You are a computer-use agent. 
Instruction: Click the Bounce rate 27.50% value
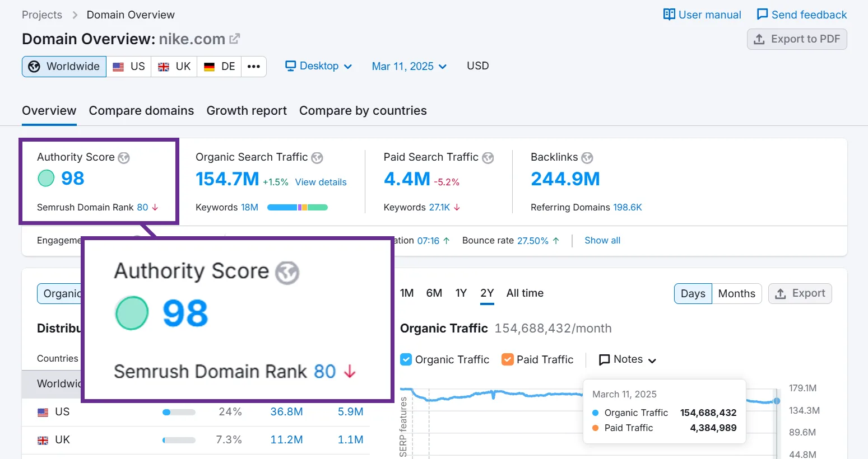[x=533, y=241]
